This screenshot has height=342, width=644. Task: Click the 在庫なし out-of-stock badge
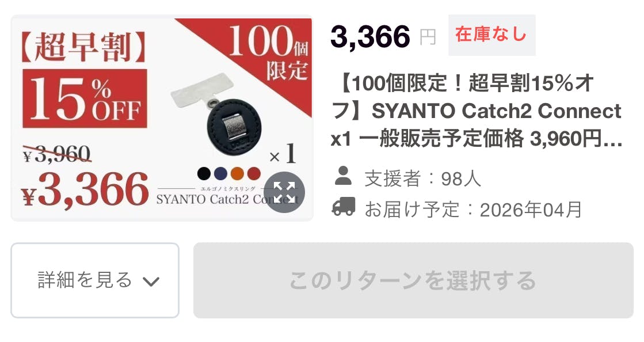click(491, 35)
